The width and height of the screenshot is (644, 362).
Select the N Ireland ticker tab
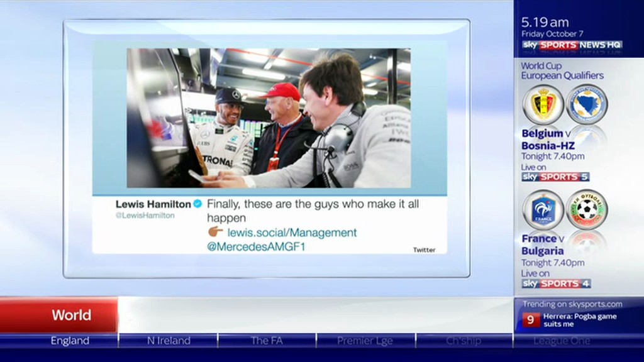pyautogui.click(x=169, y=341)
